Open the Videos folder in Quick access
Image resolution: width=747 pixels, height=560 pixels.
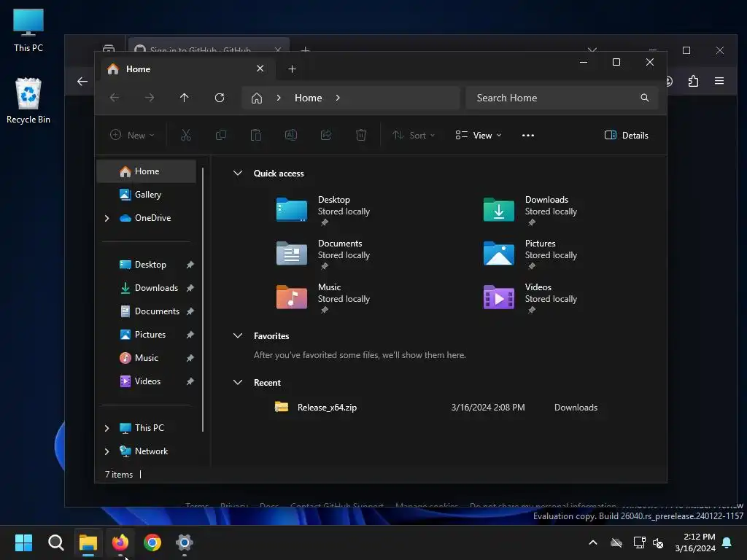[x=531, y=297]
